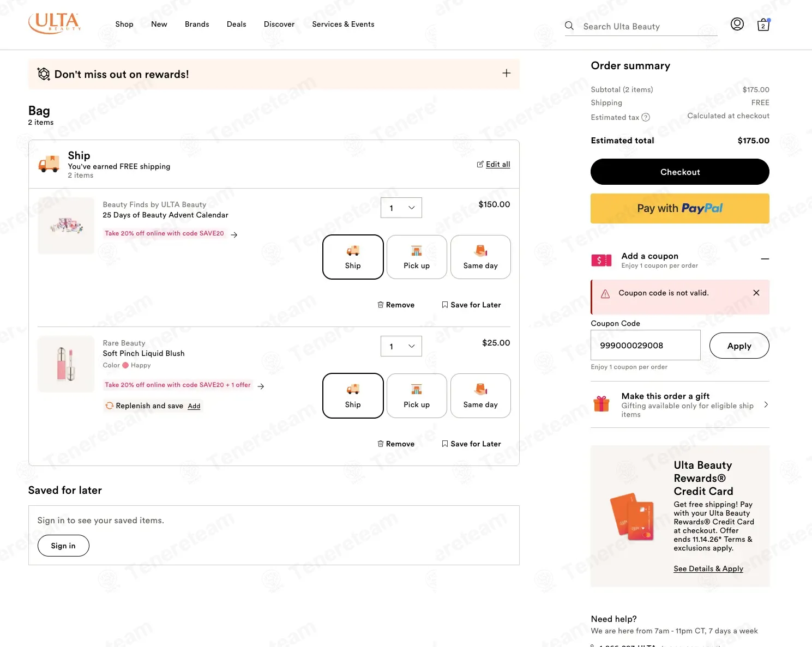Click the estimated tax help icon
The height and width of the screenshot is (647, 812).
pyautogui.click(x=646, y=117)
